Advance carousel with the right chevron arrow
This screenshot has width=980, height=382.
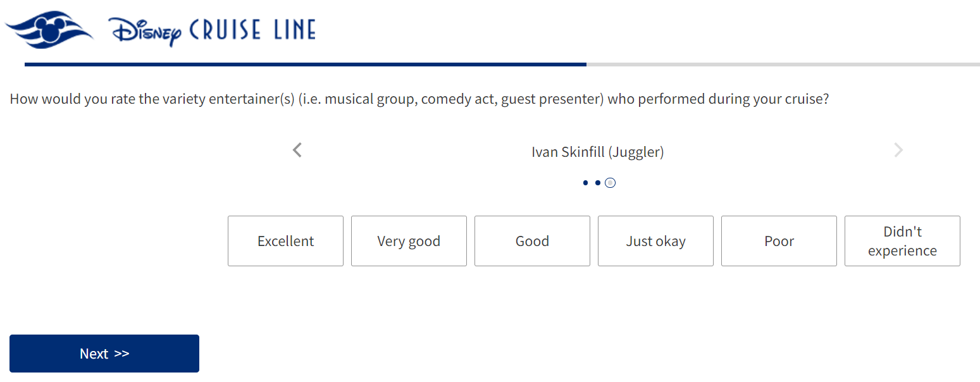click(x=898, y=151)
